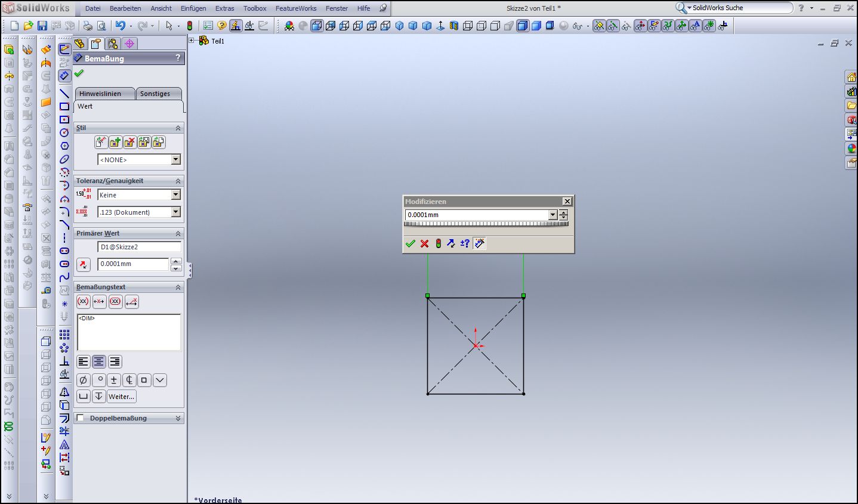This screenshot has width=858, height=504.
Task: Confirm the value with Modifizieren green checkmark
Action: tap(410, 243)
